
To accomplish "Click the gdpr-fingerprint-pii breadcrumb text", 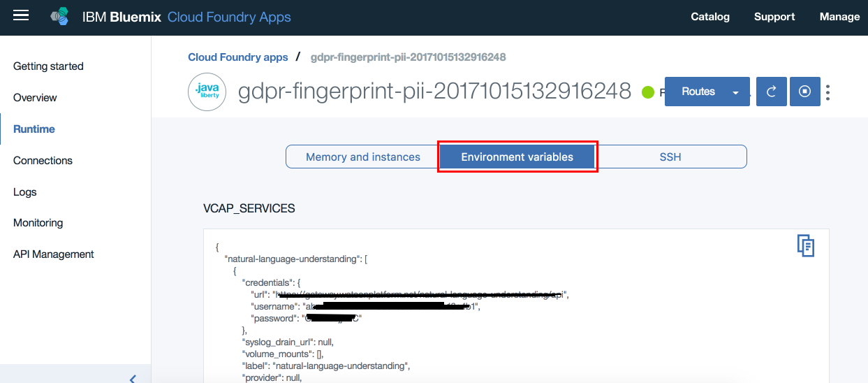I will pos(409,57).
